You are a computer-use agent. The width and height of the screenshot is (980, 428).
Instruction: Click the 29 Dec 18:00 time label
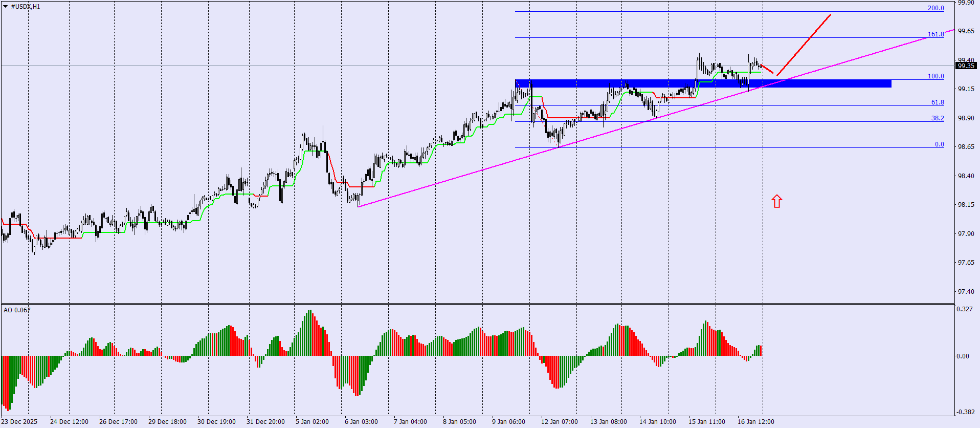(167, 422)
